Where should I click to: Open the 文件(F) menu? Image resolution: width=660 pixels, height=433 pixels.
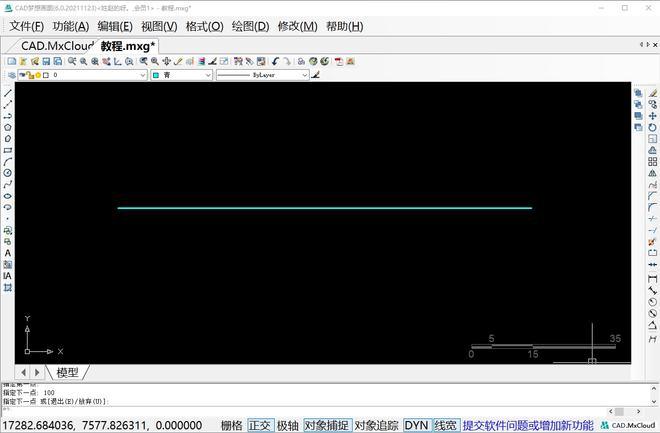(27, 27)
